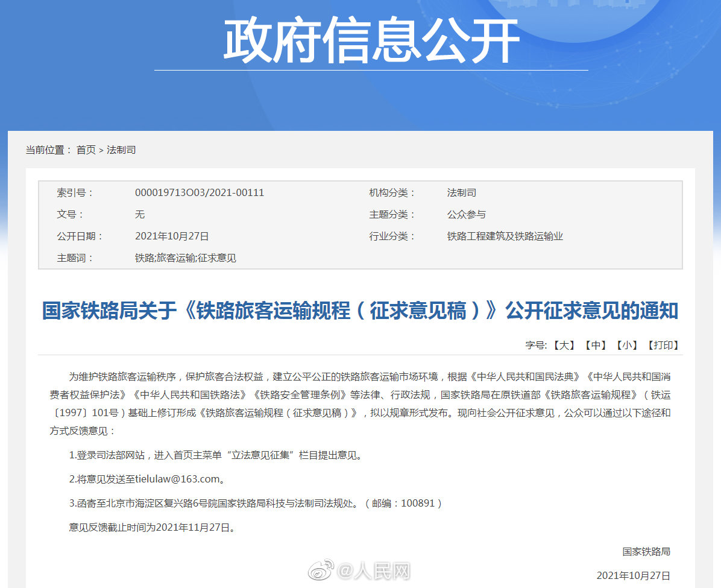Viewport: 721px width, 588px height.
Task: Switch font size to 中
Action: (595, 346)
